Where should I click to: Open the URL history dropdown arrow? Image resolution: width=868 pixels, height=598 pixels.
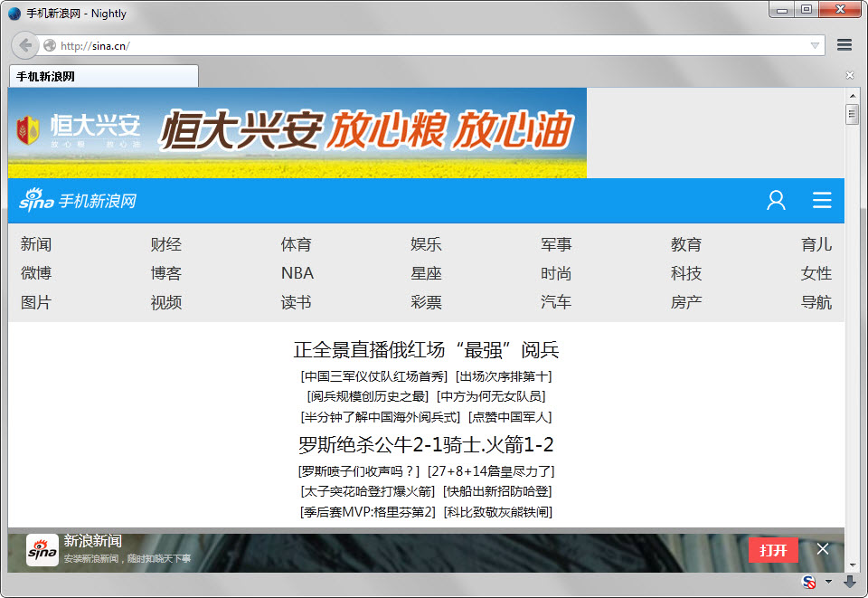point(815,45)
